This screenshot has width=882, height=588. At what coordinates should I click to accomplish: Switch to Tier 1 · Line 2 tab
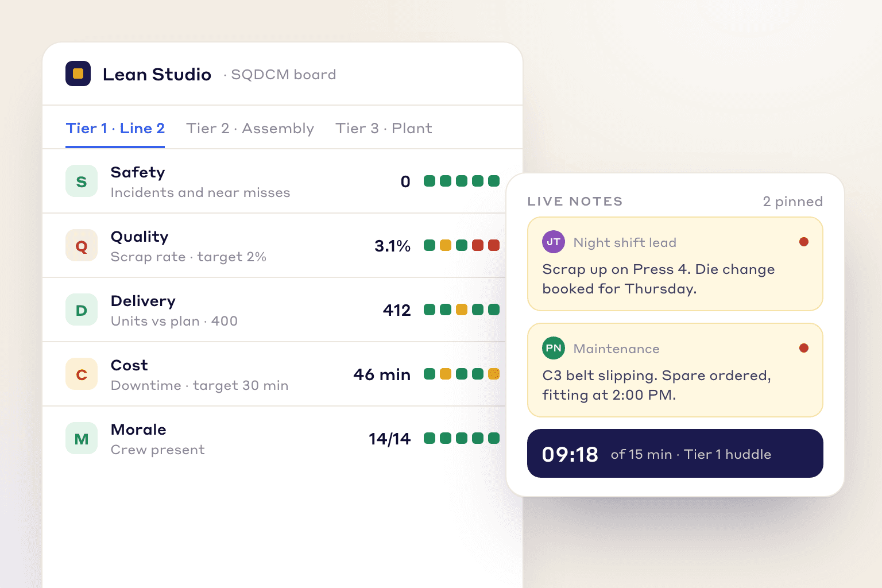pos(115,128)
